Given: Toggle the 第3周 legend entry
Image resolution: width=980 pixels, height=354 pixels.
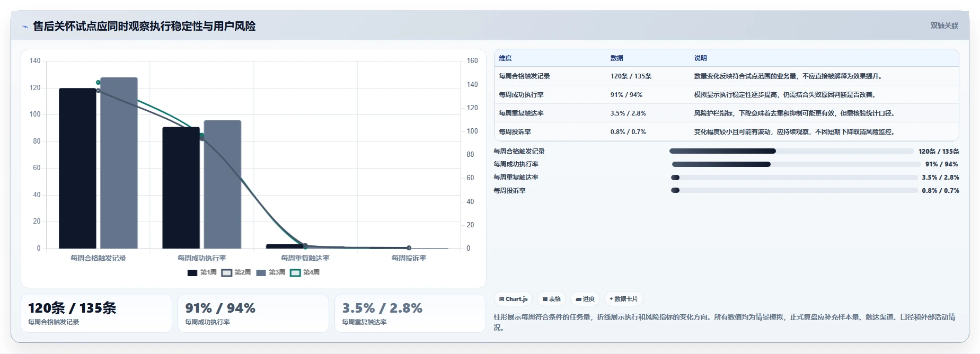Looking at the screenshot, I should point(270,272).
